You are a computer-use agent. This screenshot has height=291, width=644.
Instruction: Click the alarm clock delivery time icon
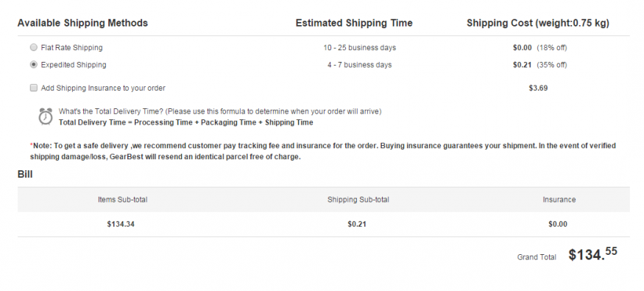coord(46,116)
